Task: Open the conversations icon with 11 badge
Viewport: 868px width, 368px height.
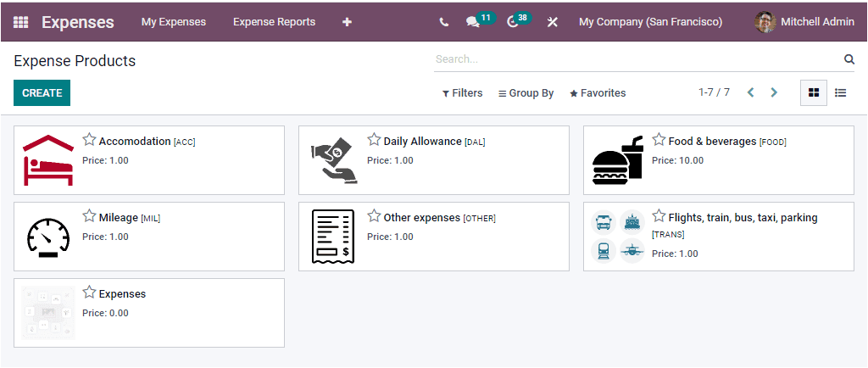Action: pyautogui.click(x=472, y=22)
